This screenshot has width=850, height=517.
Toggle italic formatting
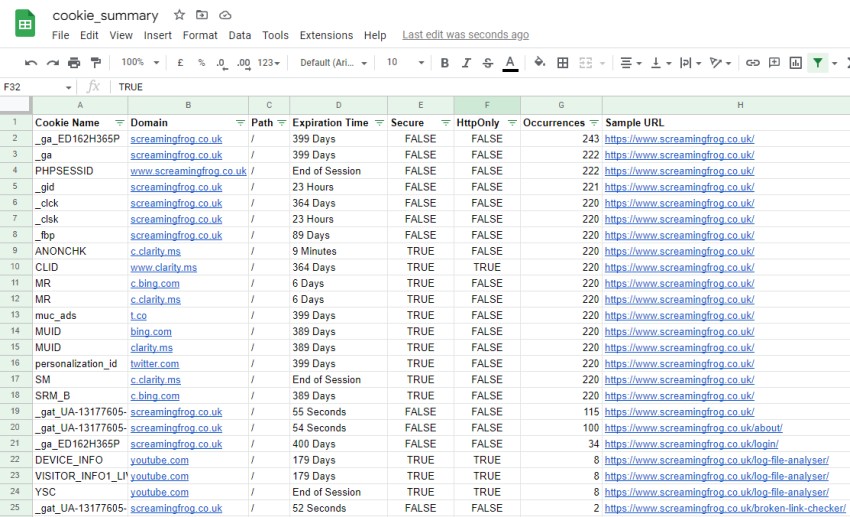tap(466, 63)
